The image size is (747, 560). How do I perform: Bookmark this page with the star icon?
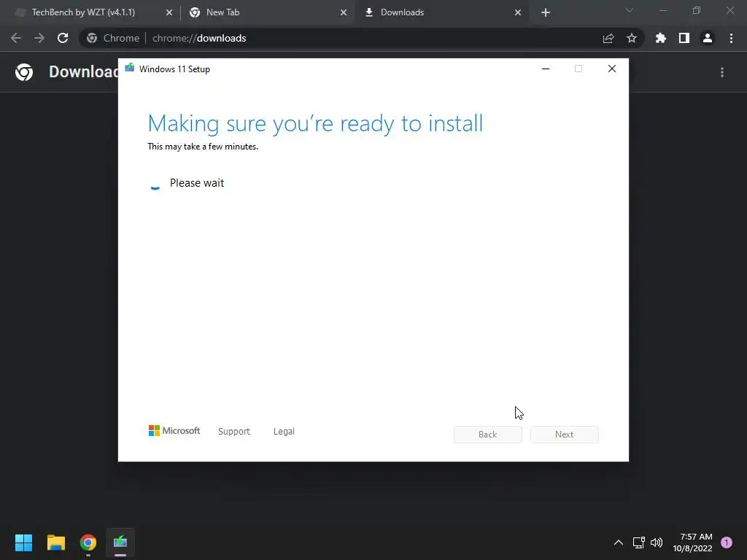coord(632,38)
